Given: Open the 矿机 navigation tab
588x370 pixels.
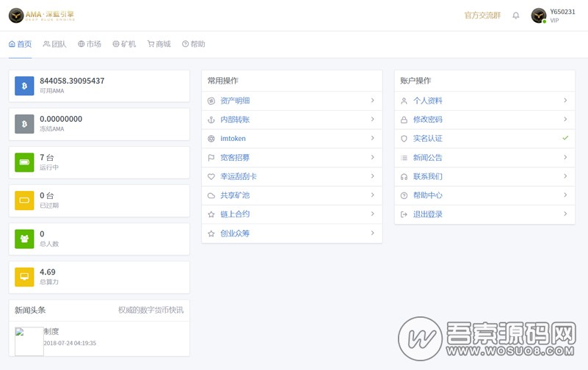Looking at the screenshot, I should coord(124,44).
